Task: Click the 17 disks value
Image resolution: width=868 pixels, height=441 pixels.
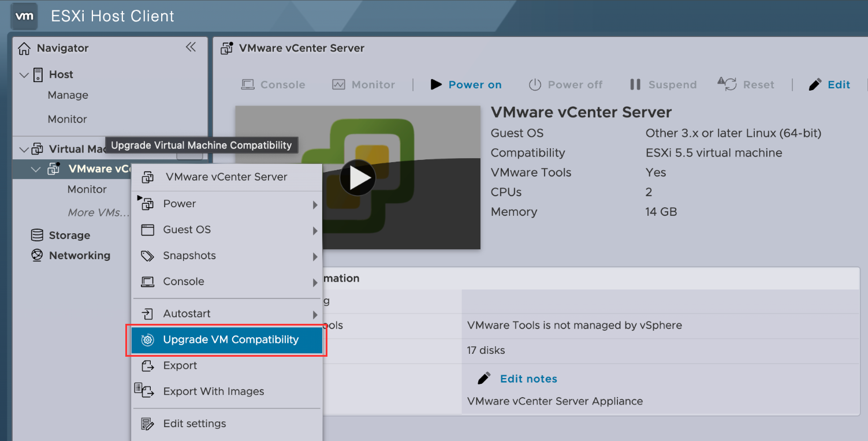Action: click(x=486, y=350)
